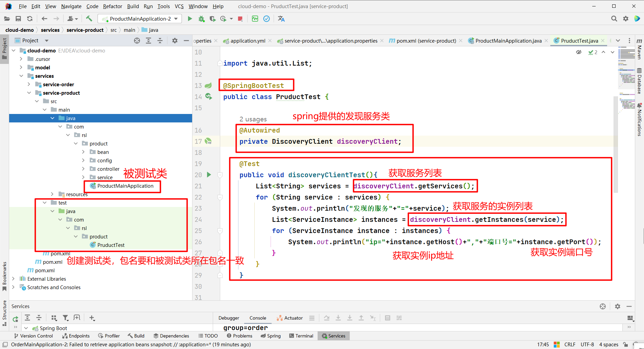
Task: Collapse all nodes in Project panel
Action: click(x=160, y=41)
